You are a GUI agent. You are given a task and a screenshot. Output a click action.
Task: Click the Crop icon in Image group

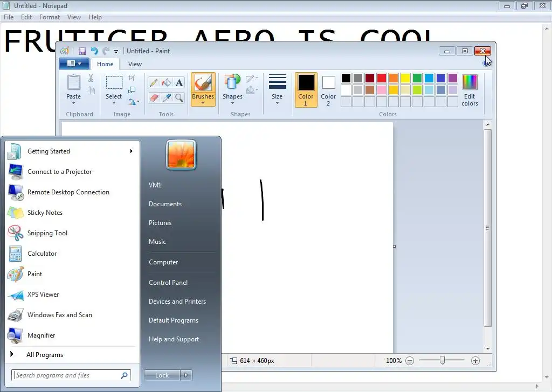click(x=132, y=78)
